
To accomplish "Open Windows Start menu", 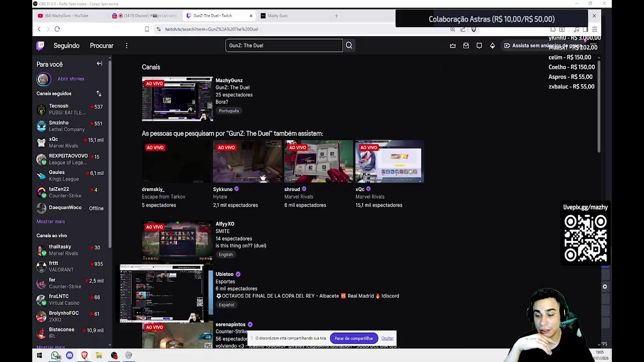I will click(x=39, y=355).
